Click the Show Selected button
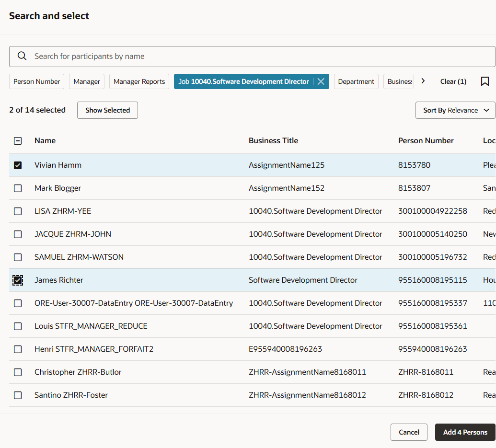496x448 pixels. [x=107, y=110]
